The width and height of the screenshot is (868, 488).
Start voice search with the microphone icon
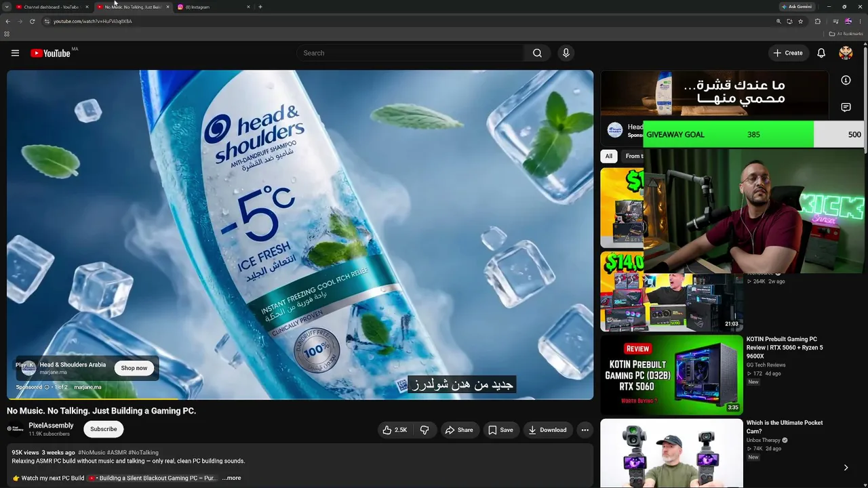[566, 53]
